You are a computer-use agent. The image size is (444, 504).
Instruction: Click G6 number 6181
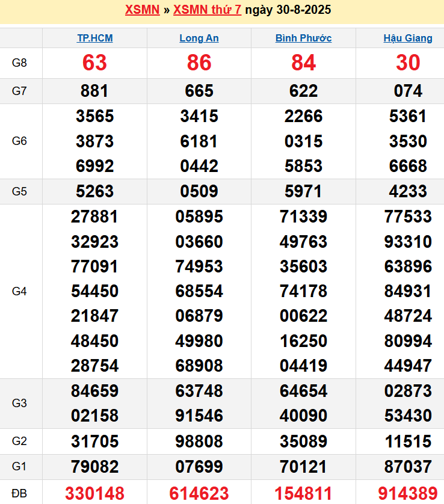coord(199,141)
